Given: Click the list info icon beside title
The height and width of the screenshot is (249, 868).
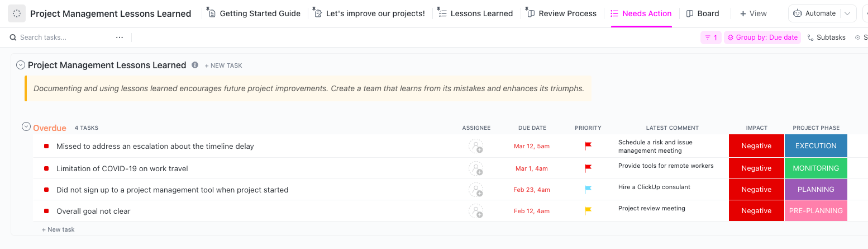Looking at the screenshot, I should (x=195, y=65).
